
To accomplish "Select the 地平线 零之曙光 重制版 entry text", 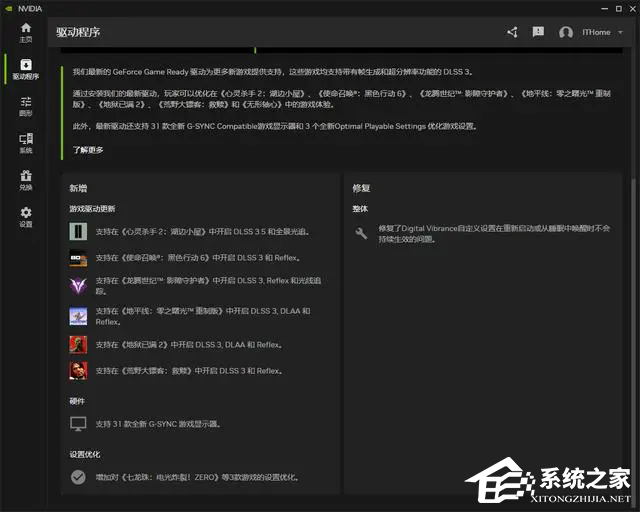I will [203, 316].
